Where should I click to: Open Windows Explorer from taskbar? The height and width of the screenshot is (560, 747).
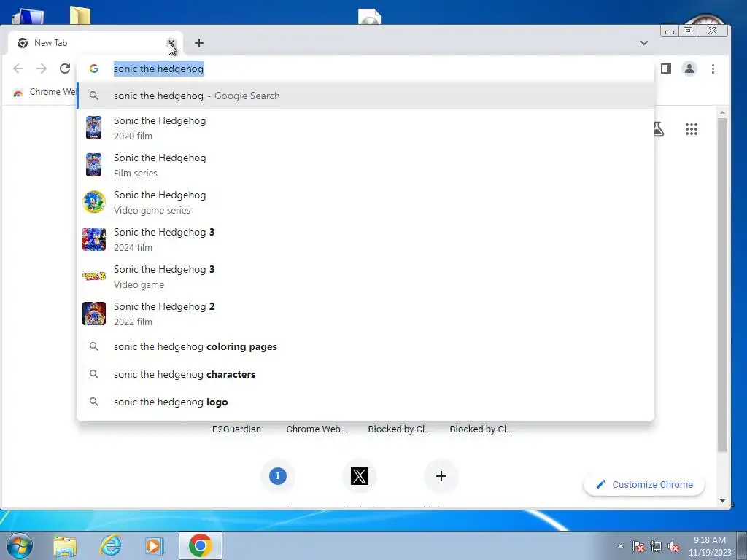pyautogui.click(x=65, y=546)
